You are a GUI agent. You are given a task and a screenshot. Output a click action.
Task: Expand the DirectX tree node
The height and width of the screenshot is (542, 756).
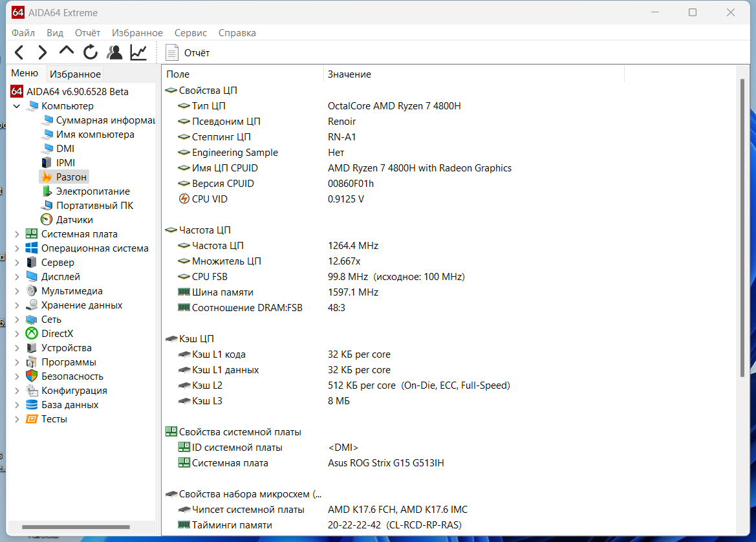(17, 333)
